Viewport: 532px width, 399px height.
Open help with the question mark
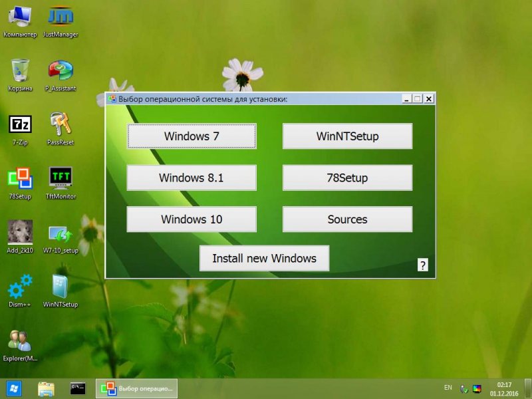pos(423,265)
